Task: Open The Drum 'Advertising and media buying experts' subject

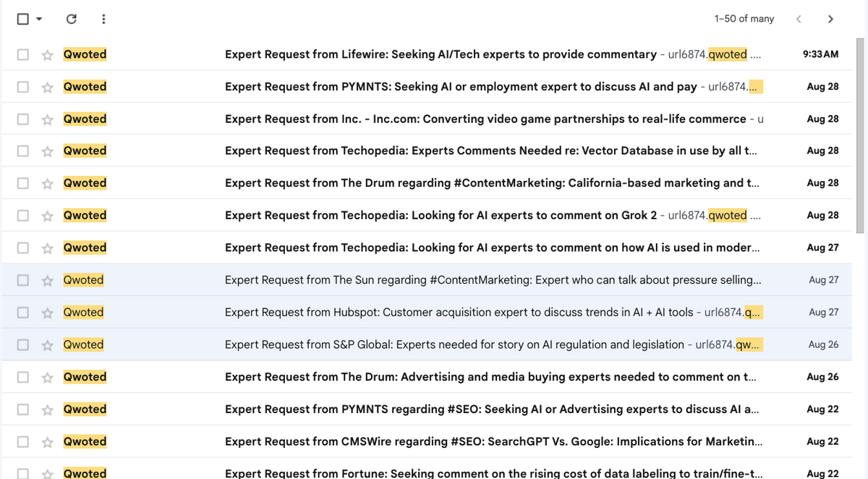Action: (x=491, y=377)
